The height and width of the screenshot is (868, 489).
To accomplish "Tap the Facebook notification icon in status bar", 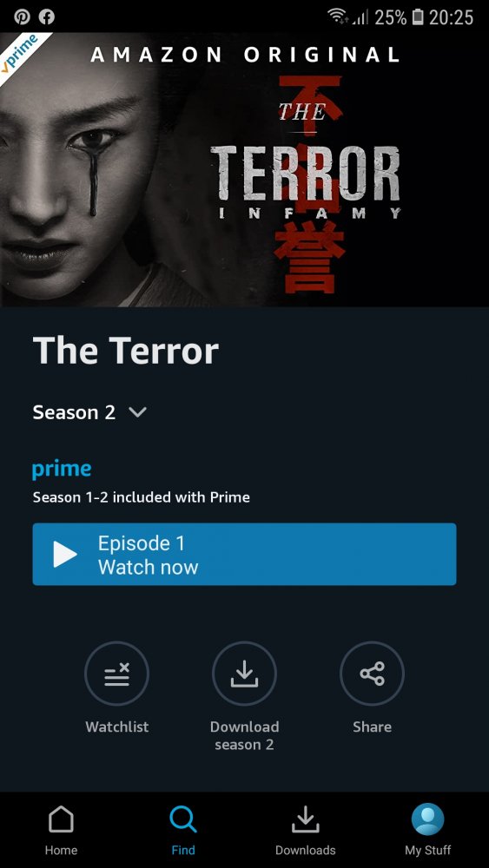I will coord(47,17).
